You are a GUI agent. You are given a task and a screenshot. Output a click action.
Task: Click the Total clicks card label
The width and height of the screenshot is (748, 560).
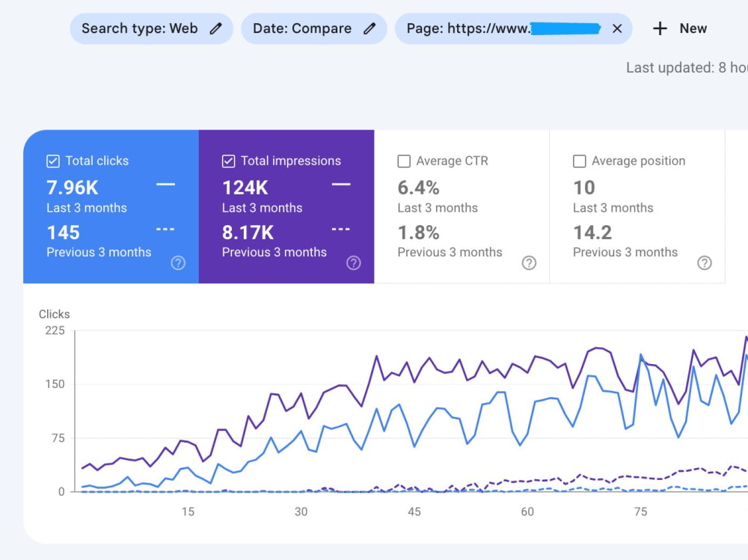pyautogui.click(x=96, y=161)
